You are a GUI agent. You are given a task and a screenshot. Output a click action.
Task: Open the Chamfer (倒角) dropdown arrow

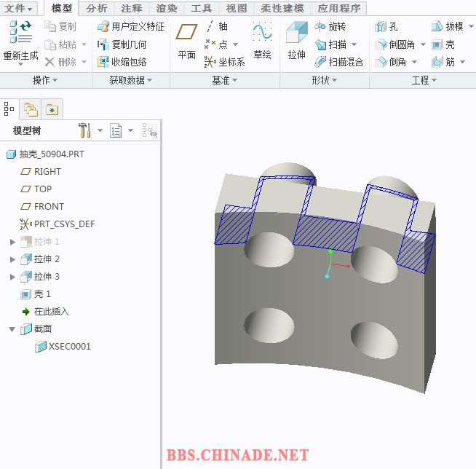tap(414, 62)
